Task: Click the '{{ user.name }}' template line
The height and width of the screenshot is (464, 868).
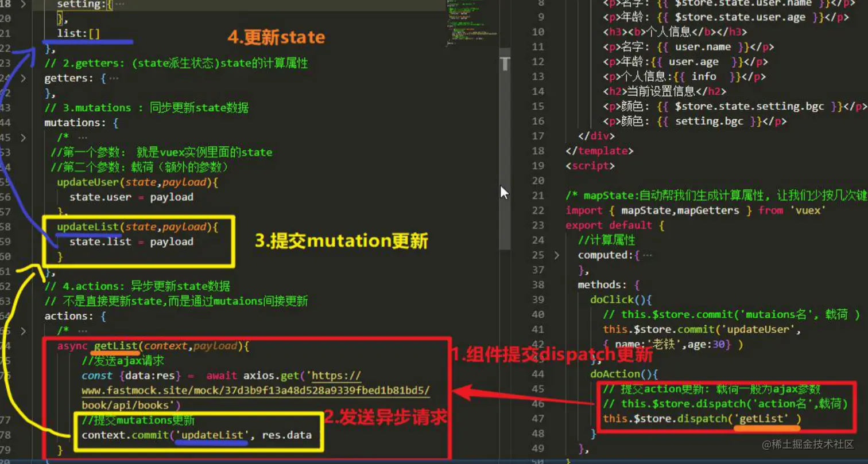Action: tap(688, 47)
